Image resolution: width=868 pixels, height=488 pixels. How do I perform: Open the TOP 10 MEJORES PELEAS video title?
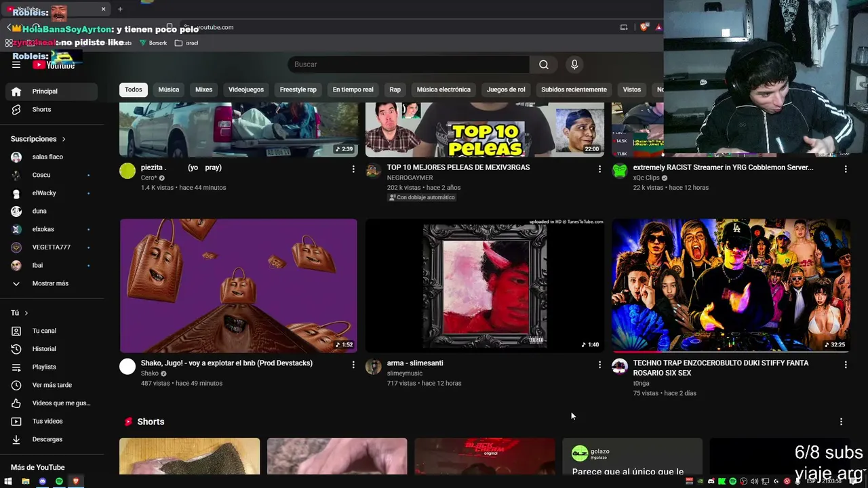[x=458, y=167]
